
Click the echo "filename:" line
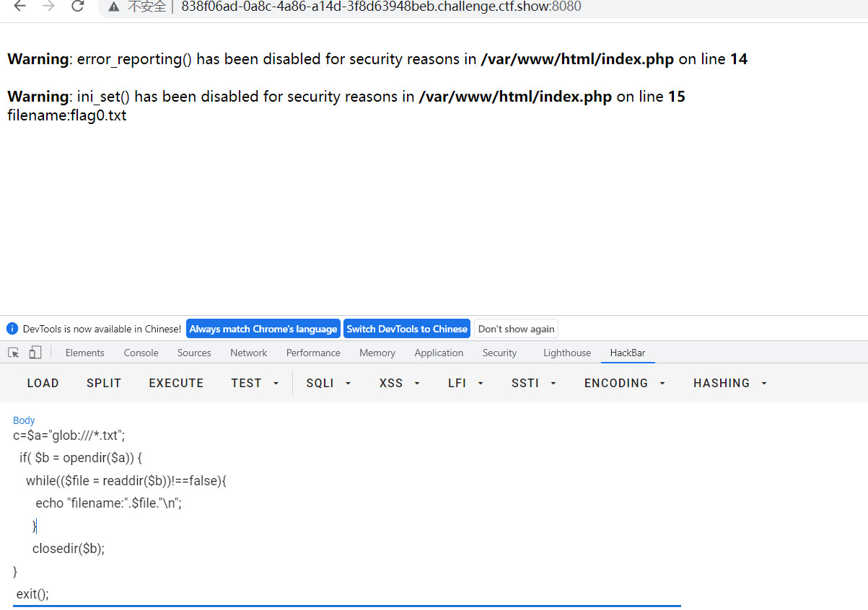pos(108,503)
